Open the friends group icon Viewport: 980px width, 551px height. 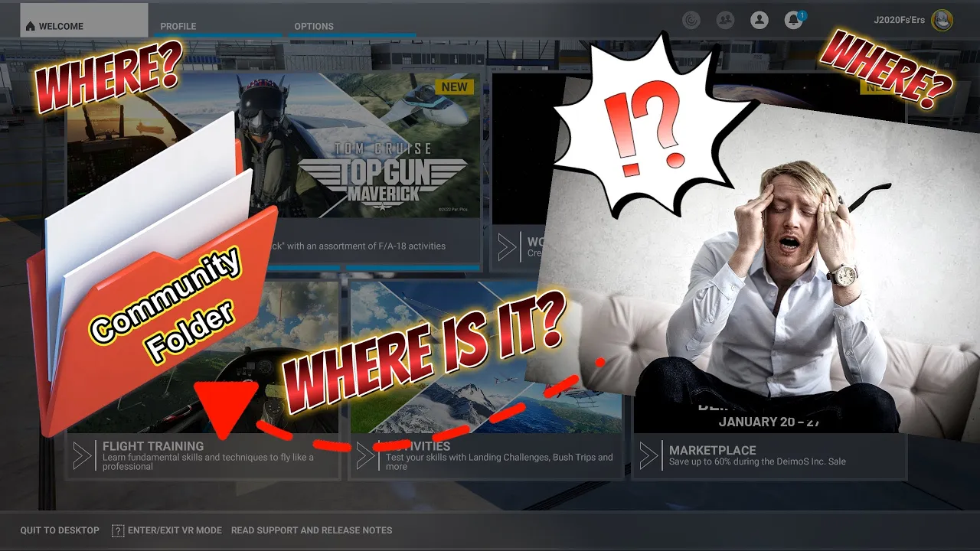(725, 21)
